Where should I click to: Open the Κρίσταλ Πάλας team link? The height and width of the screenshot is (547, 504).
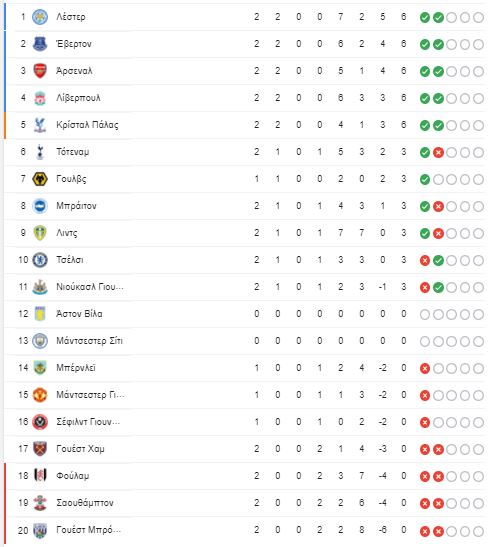point(87,125)
